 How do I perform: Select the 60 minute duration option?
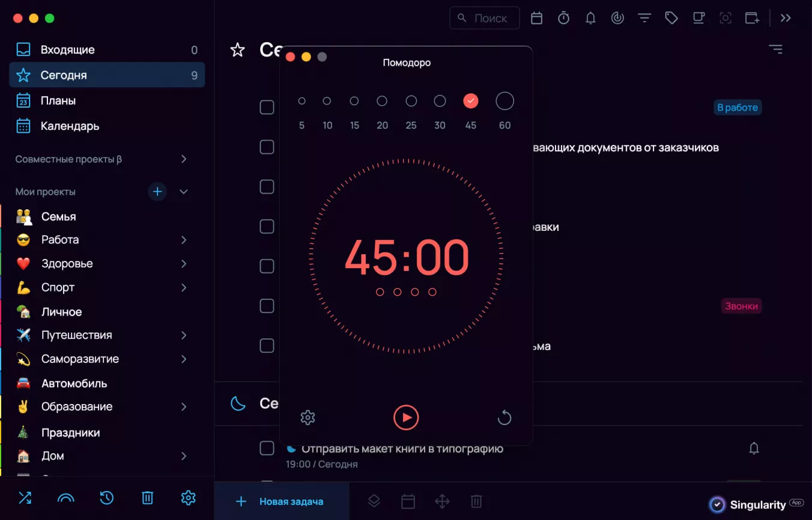click(504, 102)
